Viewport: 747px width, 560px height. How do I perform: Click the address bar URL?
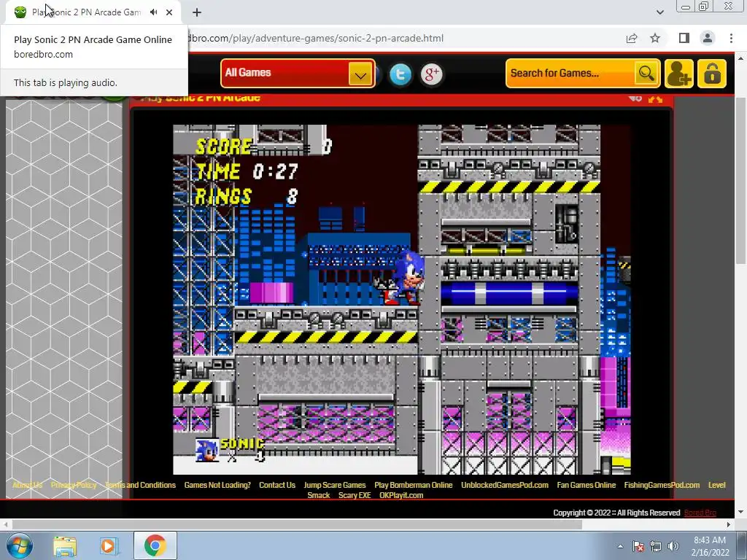[x=316, y=38]
